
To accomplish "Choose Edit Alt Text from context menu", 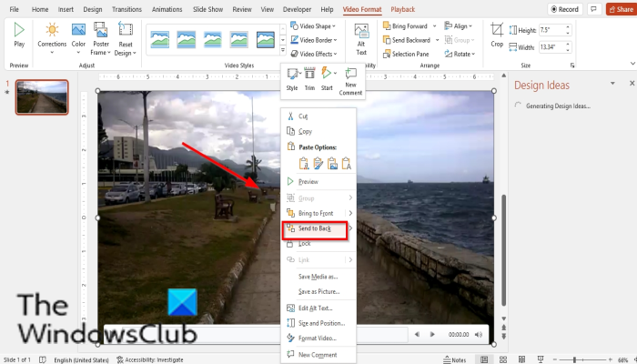I will point(318,308).
